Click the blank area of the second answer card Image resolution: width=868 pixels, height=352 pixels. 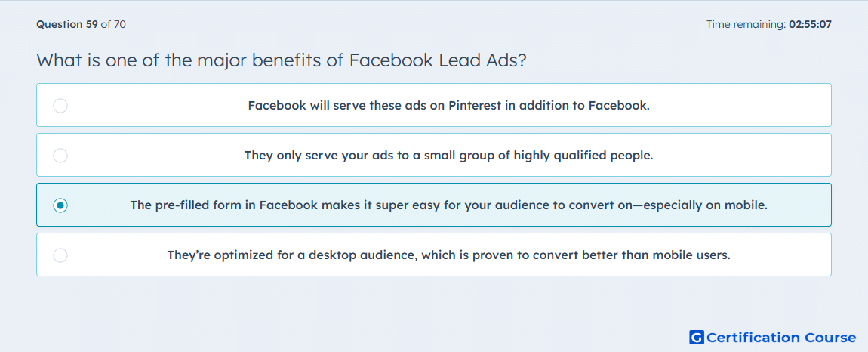(742, 155)
